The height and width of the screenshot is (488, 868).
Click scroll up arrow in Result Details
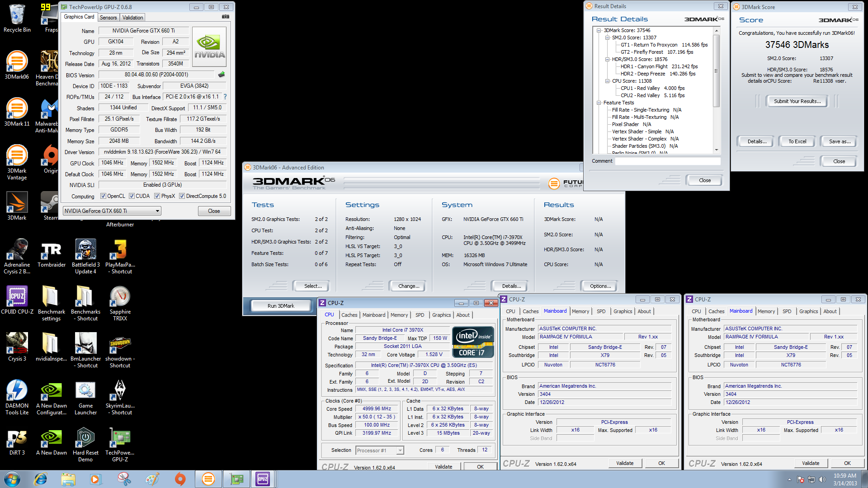716,31
